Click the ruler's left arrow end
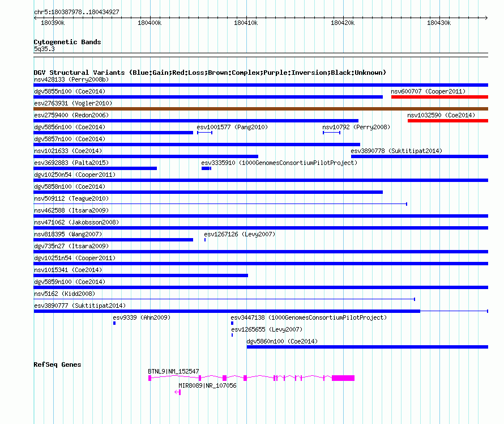 (x=35, y=18)
